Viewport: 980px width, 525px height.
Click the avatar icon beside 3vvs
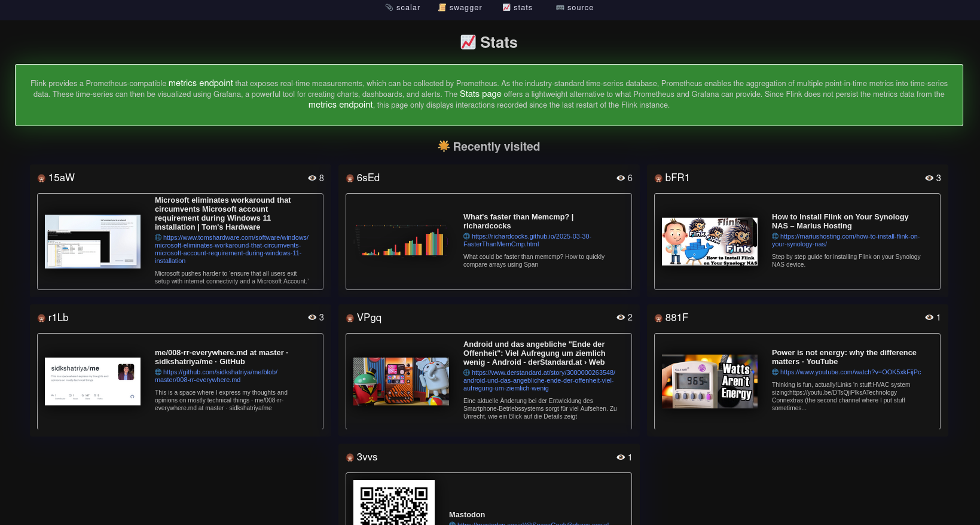click(350, 457)
